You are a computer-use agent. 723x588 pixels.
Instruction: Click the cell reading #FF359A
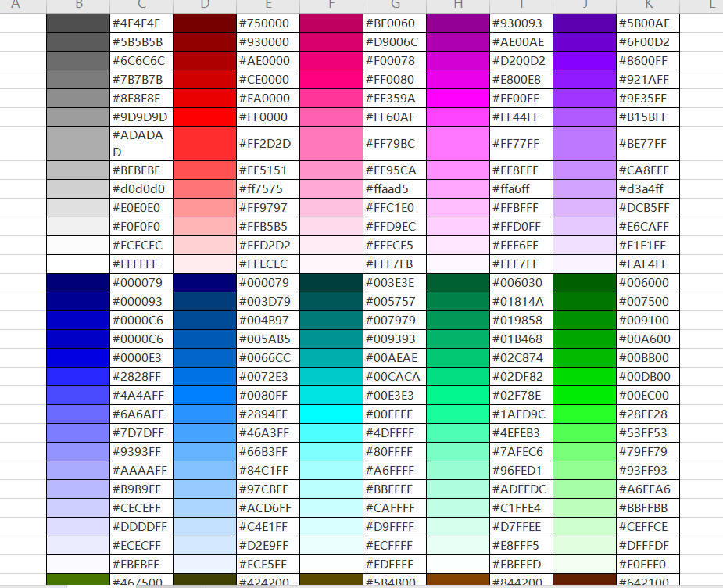[395, 99]
